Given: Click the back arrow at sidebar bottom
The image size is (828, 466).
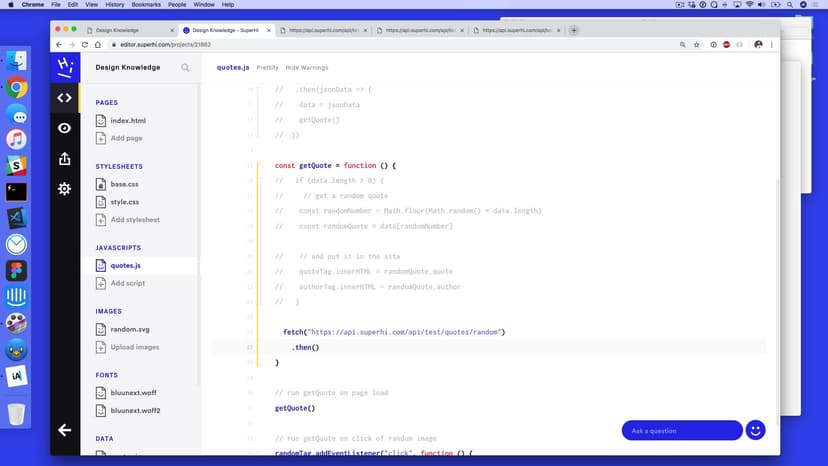Looking at the screenshot, I should pos(65,430).
